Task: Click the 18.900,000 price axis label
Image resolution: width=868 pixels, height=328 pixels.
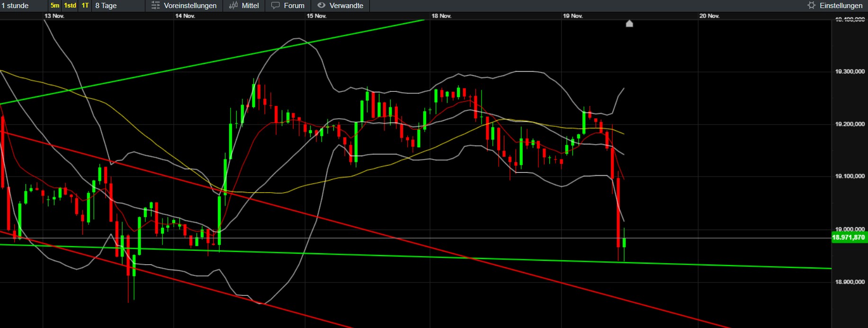Action: [850, 282]
